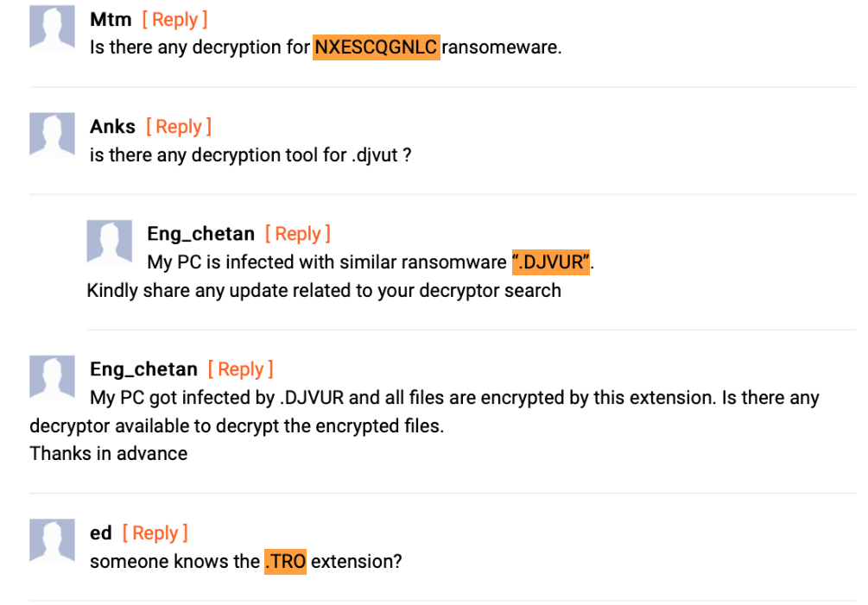Click Eng_chetan's avatar on the indented reply
Image resolution: width=868 pixels, height=605 pixels.
[109, 242]
